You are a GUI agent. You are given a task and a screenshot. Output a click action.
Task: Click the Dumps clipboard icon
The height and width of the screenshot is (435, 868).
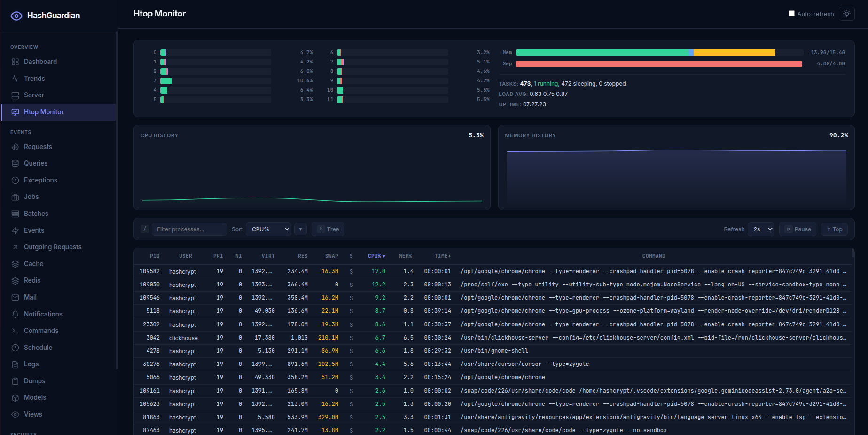click(15, 381)
